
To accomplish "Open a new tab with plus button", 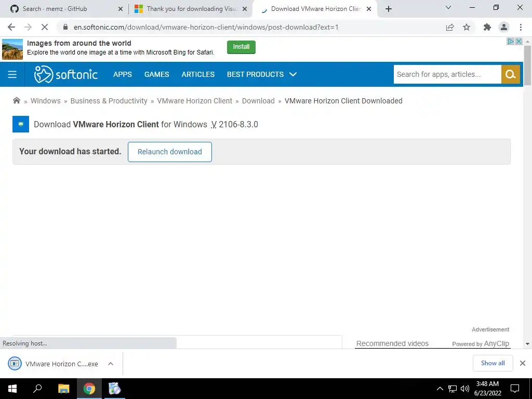I will coord(389,9).
